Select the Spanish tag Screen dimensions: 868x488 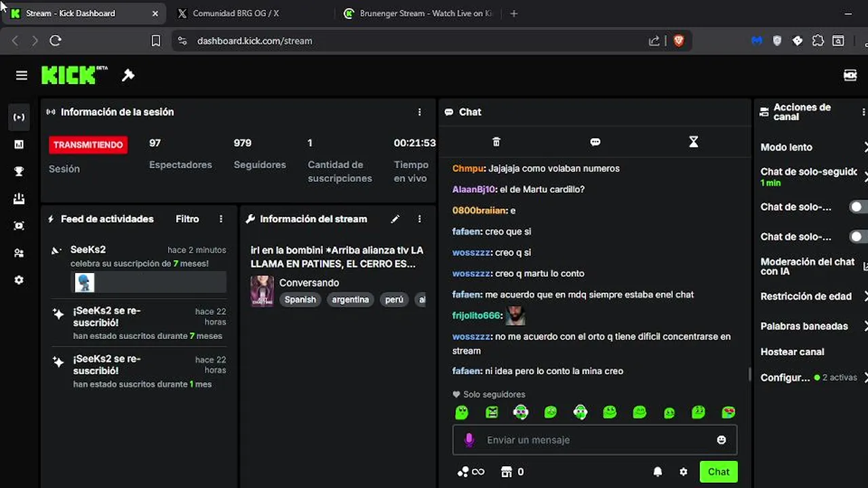point(300,300)
